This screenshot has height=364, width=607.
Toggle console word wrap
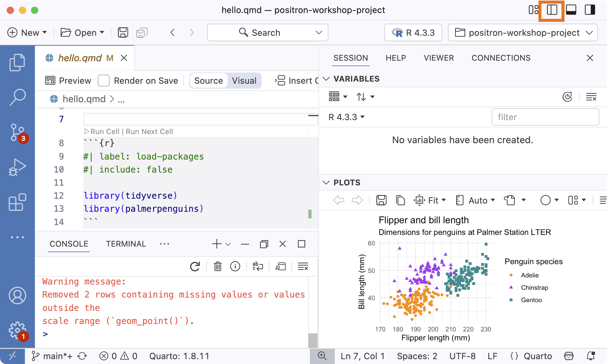258,267
